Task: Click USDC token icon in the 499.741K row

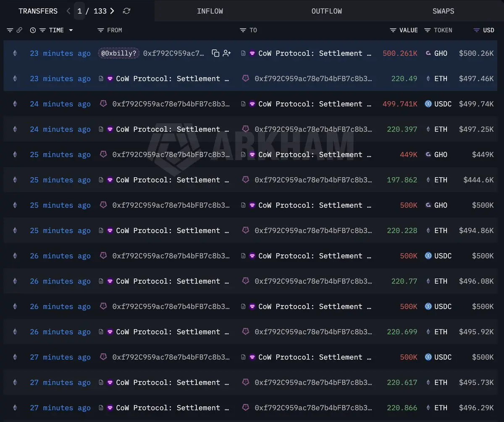Action: pos(428,104)
